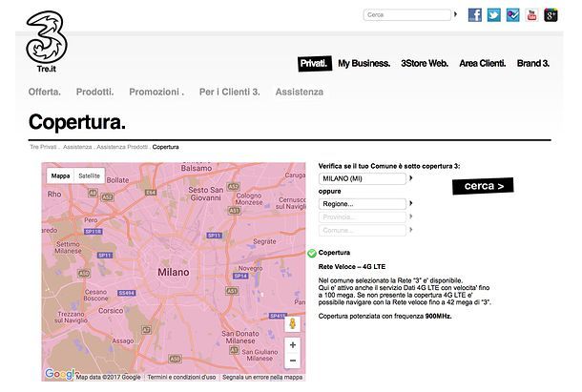
Task: Click San Donato Milanese on map
Action: coord(240,337)
